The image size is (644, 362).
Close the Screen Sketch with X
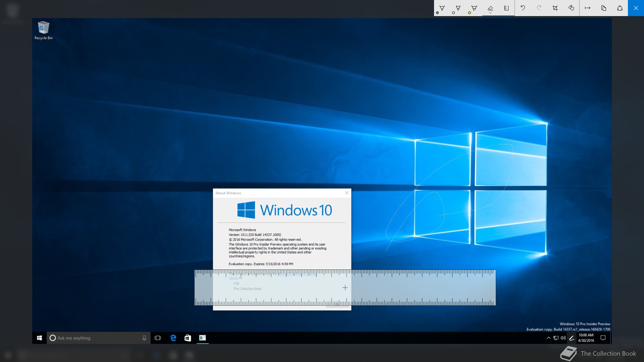tap(636, 8)
